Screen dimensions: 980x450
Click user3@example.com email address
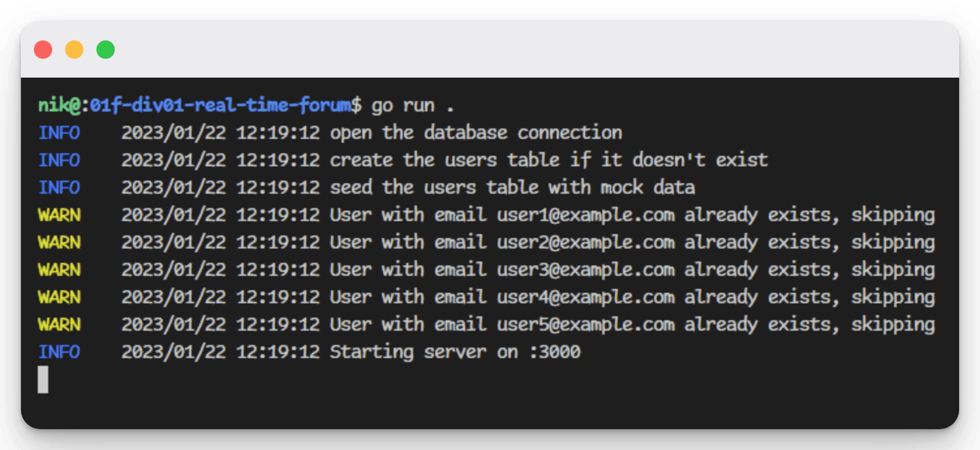tap(586, 269)
